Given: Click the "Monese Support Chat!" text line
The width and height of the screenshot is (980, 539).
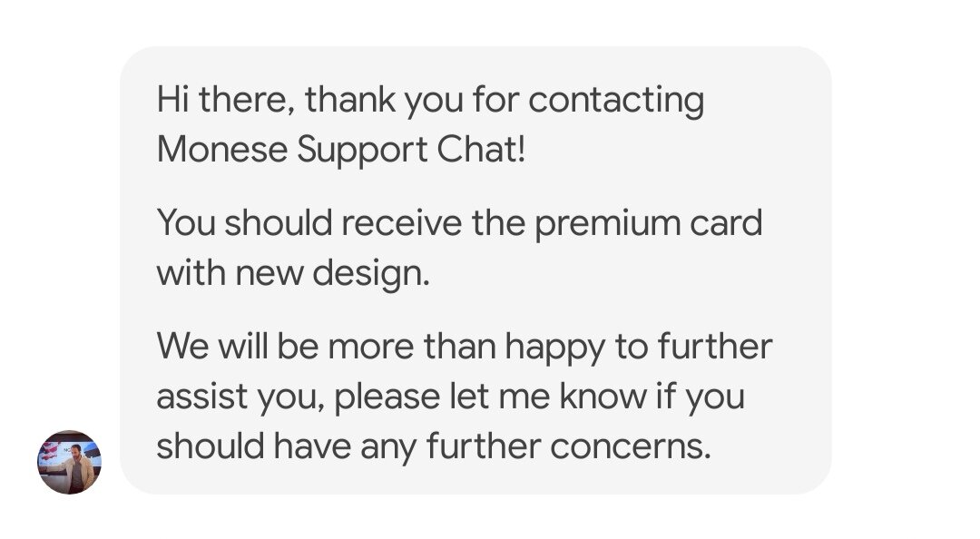Looking at the screenshot, I should point(341,150).
